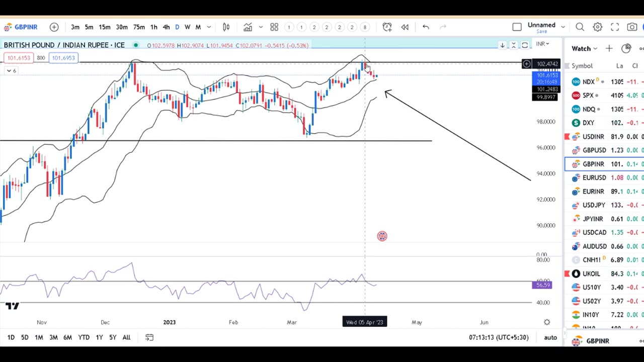Switch to 15m timeframe
The image size is (644, 362).
105,27
